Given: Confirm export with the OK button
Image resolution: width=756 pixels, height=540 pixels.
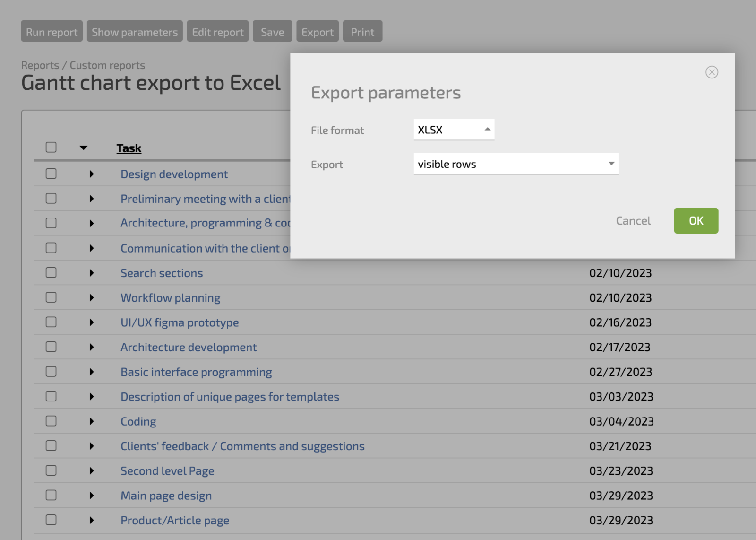Looking at the screenshot, I should [x=696, y=220].
